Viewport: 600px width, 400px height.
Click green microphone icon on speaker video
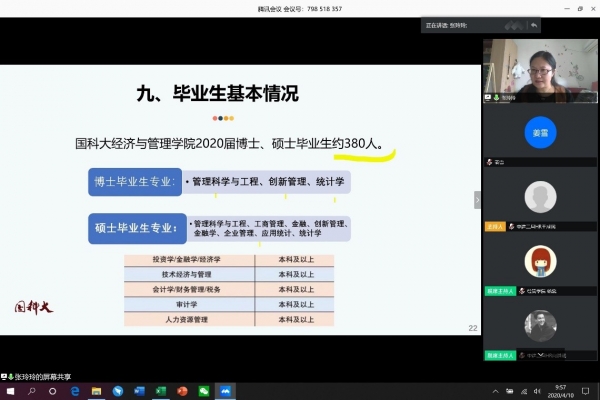[x=496, y=98]
